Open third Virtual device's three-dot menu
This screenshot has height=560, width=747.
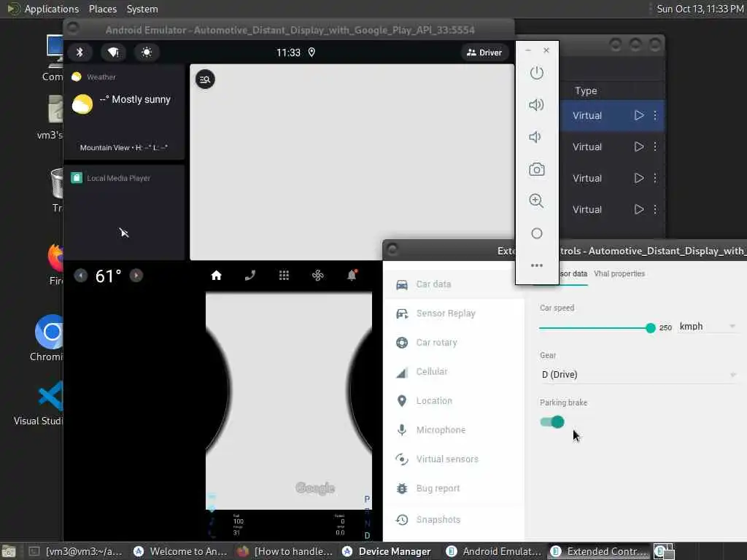pyautogui.click(x=656, y=178)
